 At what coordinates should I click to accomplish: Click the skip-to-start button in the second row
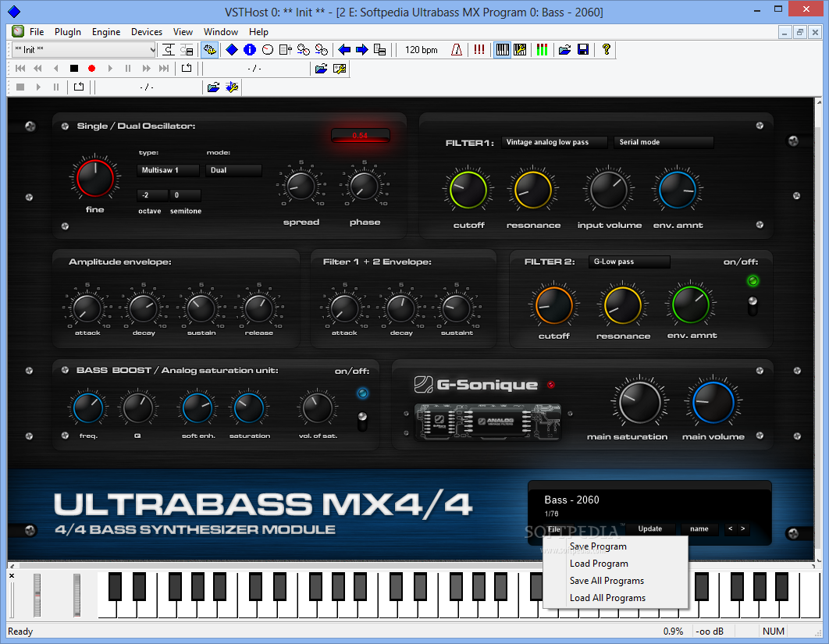(x=20, y=68)
